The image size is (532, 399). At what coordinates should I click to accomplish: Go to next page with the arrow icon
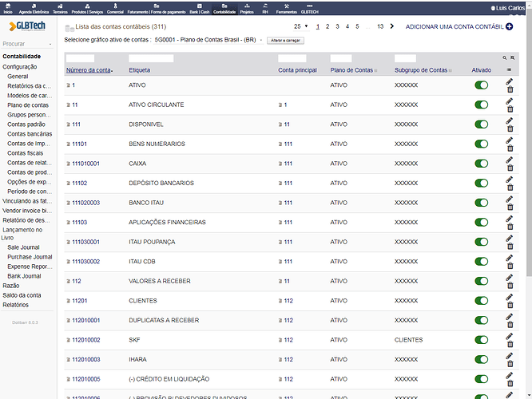point(392,26)
